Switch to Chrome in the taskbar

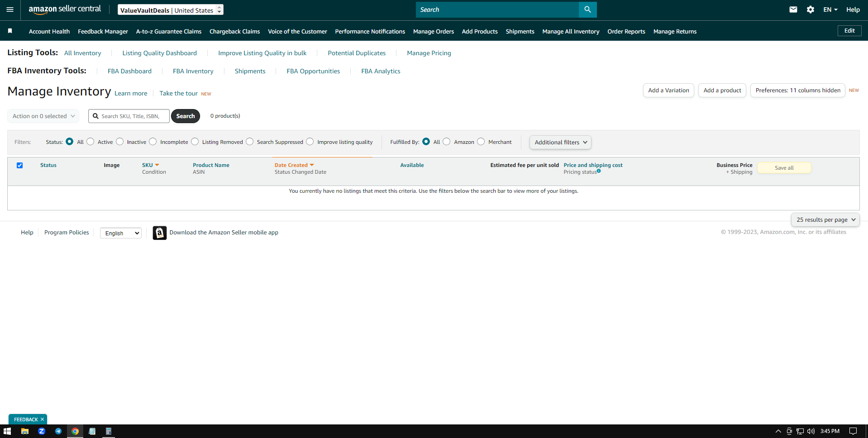pyautogui.click(x=75, y=431)
